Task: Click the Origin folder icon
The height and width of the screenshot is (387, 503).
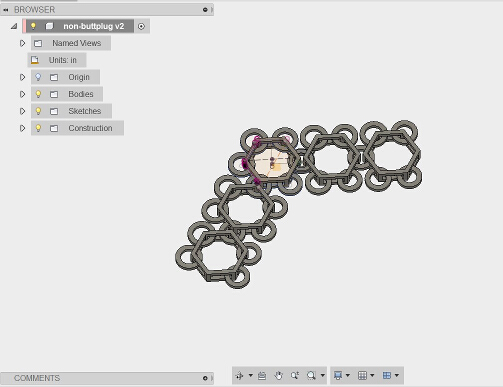Action: pyautogui.click(x=54, y=77)
